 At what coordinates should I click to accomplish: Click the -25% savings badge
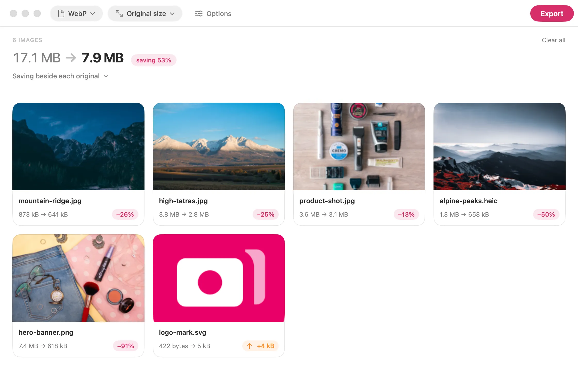265,214
